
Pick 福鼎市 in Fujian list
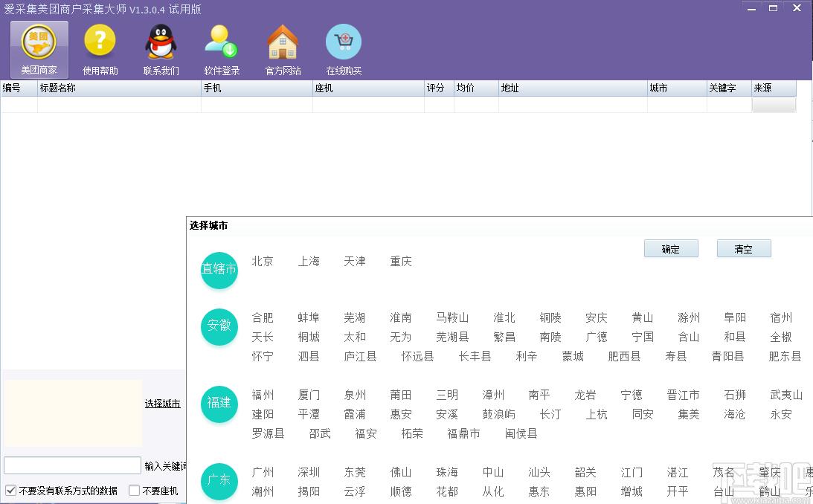[464, 433]
